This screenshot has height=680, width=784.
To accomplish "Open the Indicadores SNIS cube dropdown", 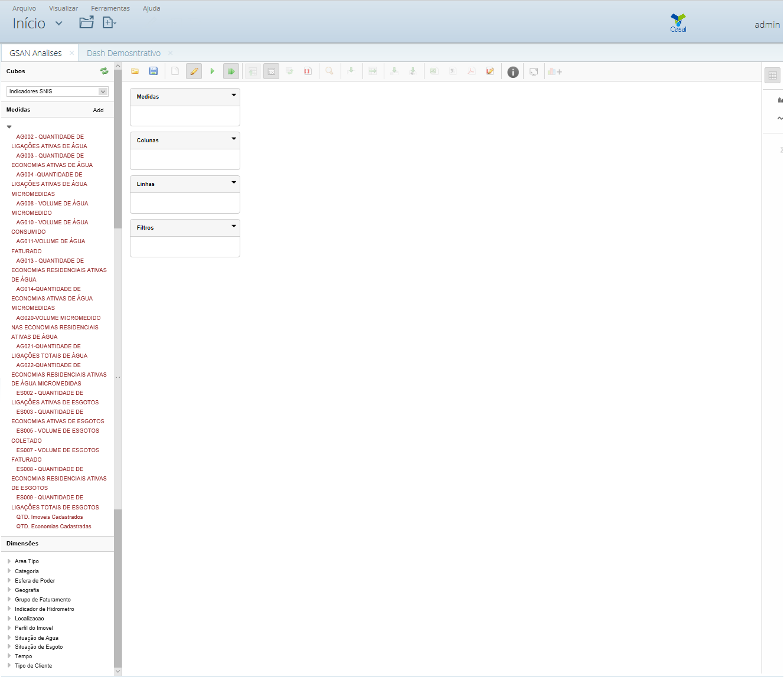I will 103,91.
